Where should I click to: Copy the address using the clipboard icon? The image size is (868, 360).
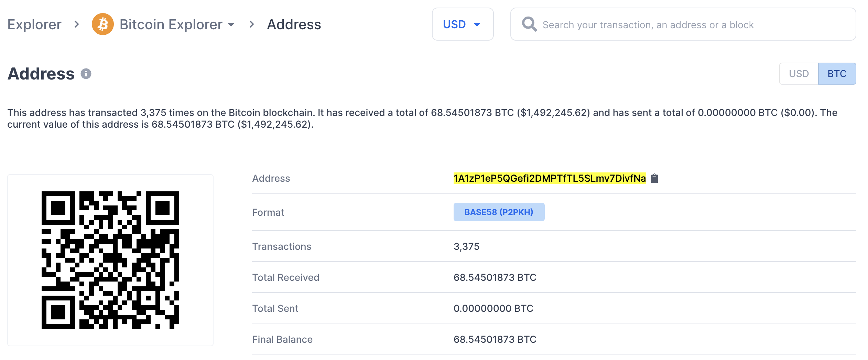click(654, 178)
